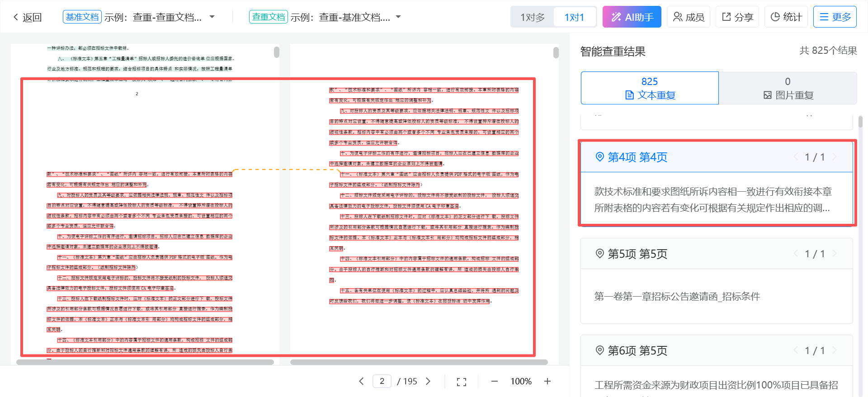
Task: Click the paragraph 十四、《标准文本引用部分》 in left document
Action: pos(140,345)
